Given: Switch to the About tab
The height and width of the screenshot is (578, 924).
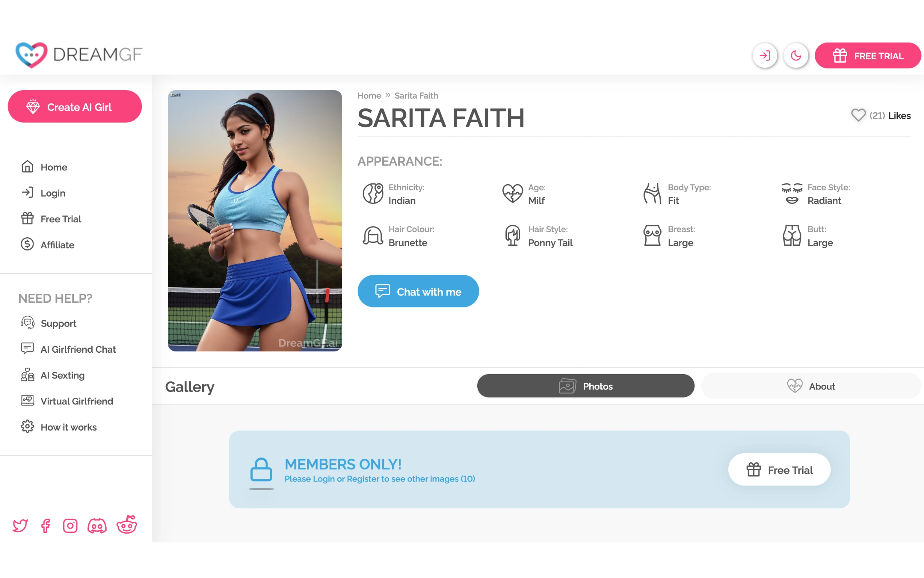Looking at the screenshot, I should [811, 386].
